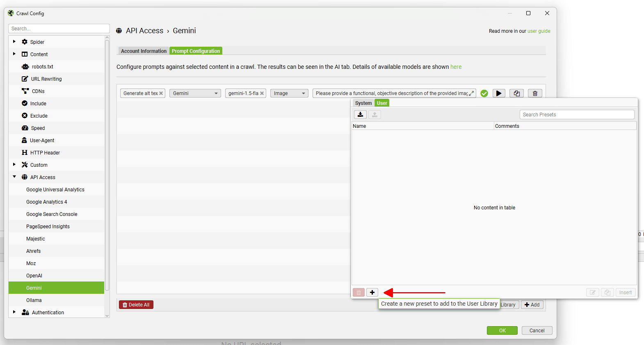644x345 pixels.
Task: Open the Gemini provider dropdown
Action: (x=195, y=93)
